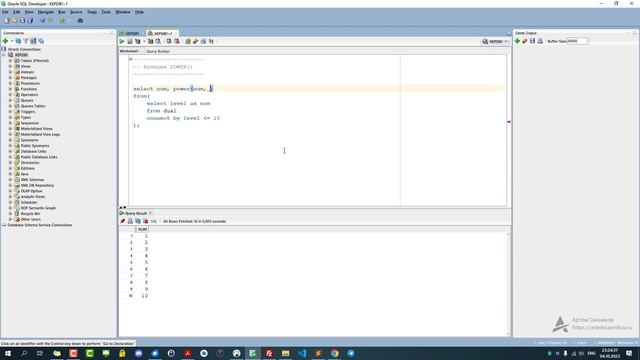The width and height of the screenshot is (640, 360).
Task: Click the ENG language indicator in system tray
Action: pyautogui.click(x=591, y=353)
